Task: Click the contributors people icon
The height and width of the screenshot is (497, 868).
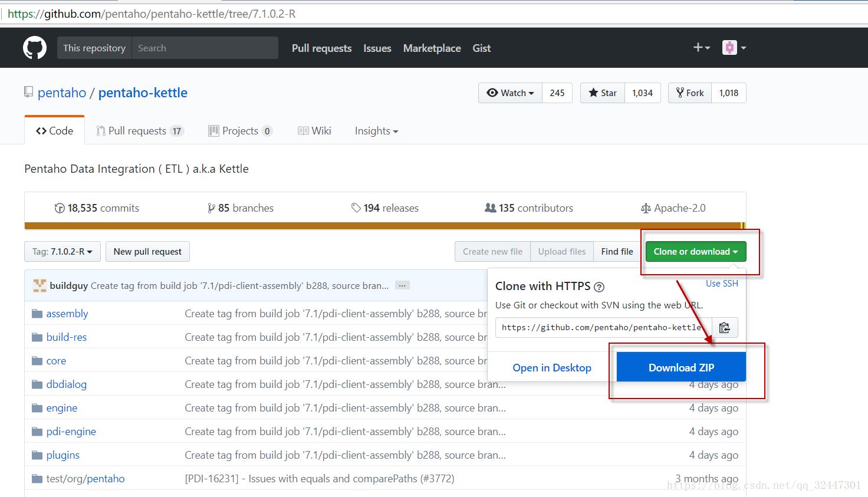Action: click(490, 208)
